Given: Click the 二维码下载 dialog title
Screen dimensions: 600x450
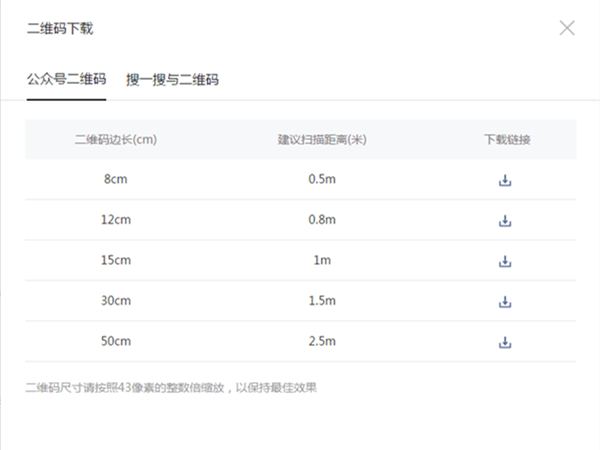Looking at the screenshot, I should coord(60,29).
